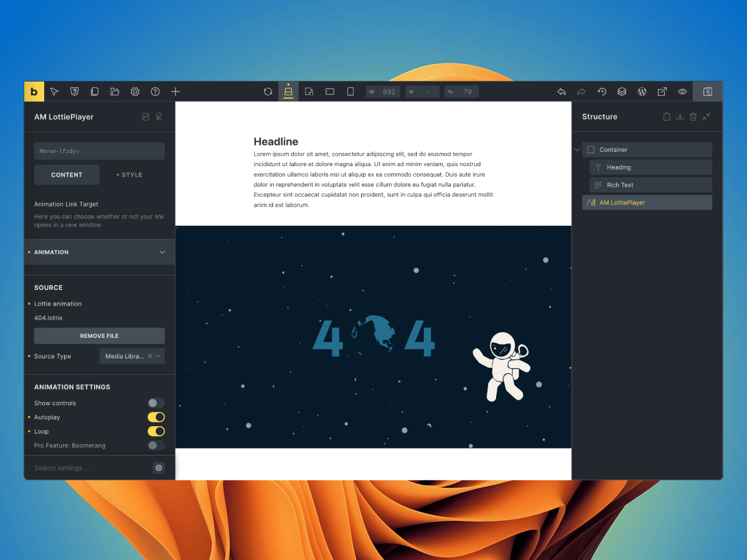Click the yellow Bricks logo
Screen dimensions: 747x560
[34, 91]
